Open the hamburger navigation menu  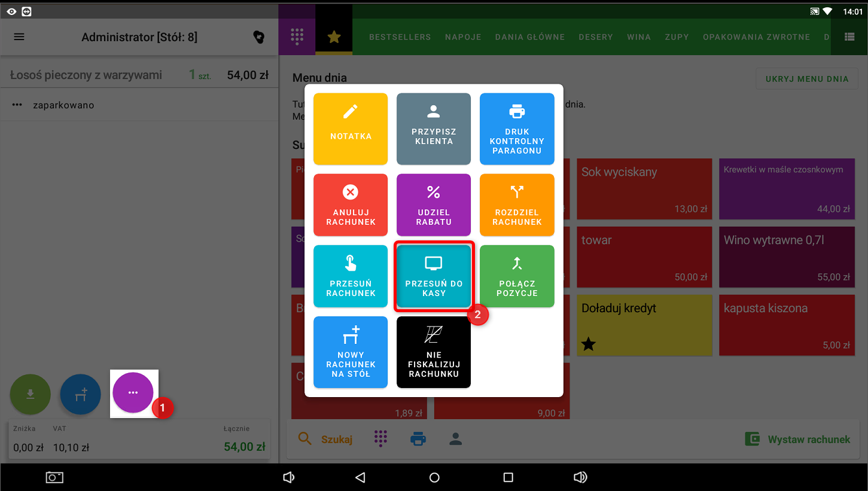click(19, 37)
